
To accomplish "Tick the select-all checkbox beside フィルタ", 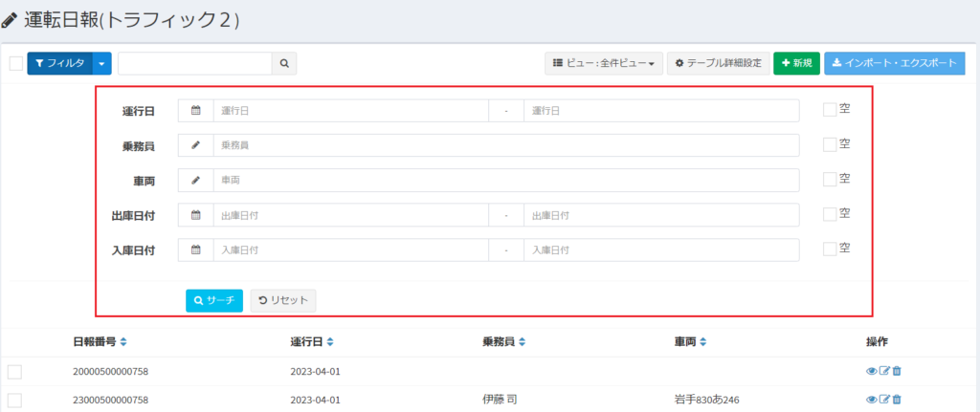I will click(x=16, y=64).
